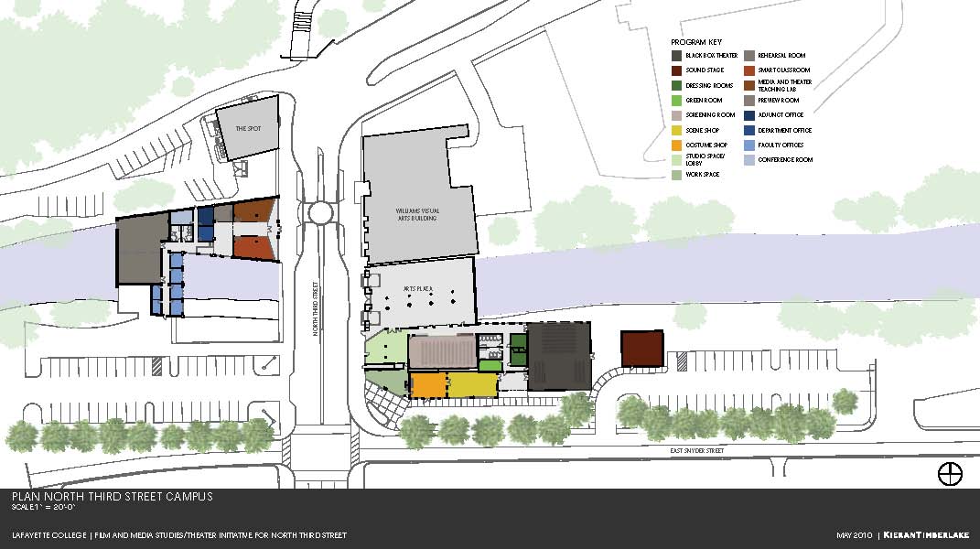This screenshot has width=980, height=549.
Task: Click the KieranTimberlake logo text
Action: click(925, 534)
